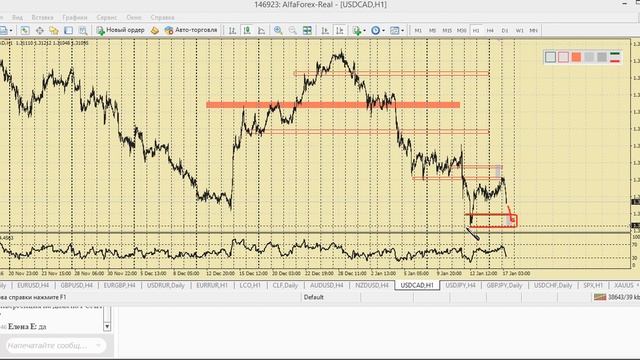This screenshot has height=360, width=640.
Task: Open the indicators list icon
Action: pyautogui.click(x=357, y=30)
